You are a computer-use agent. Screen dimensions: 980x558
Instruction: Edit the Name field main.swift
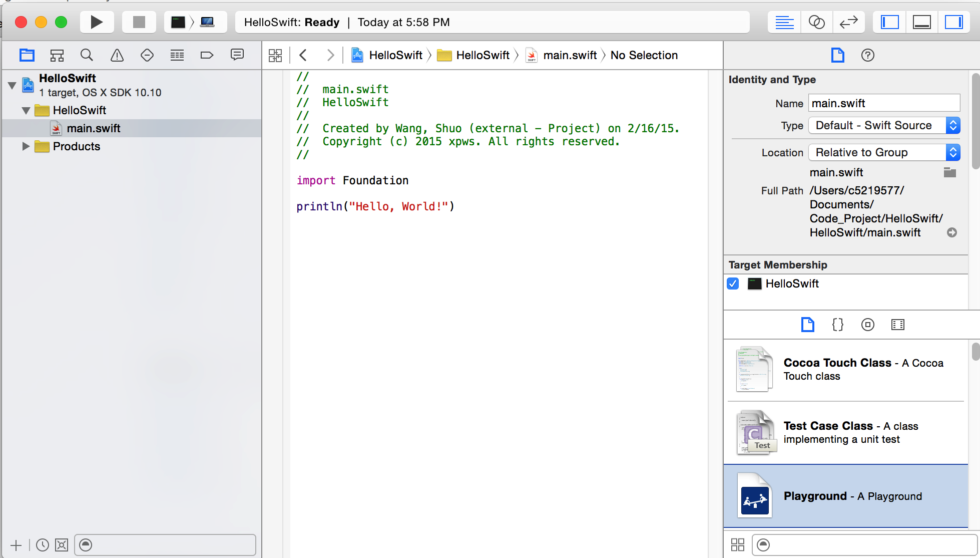884,103
